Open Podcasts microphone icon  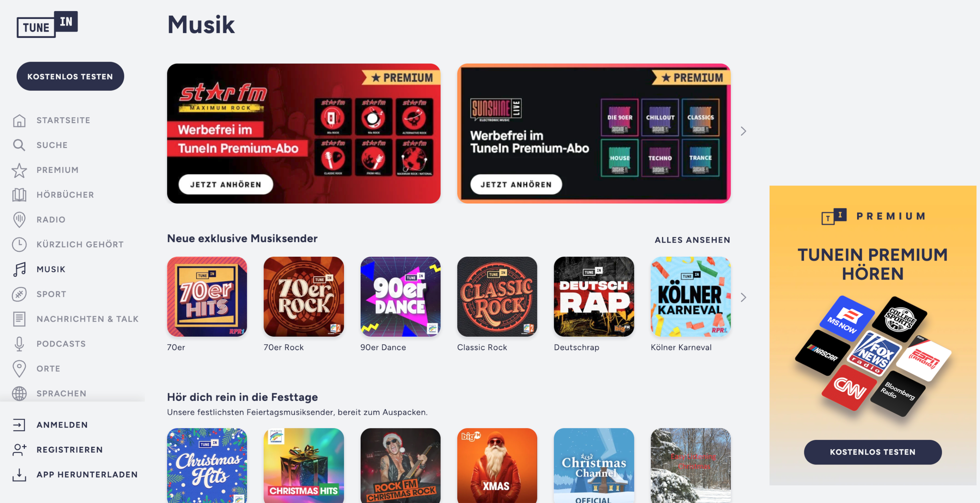(x=19, y=344)
